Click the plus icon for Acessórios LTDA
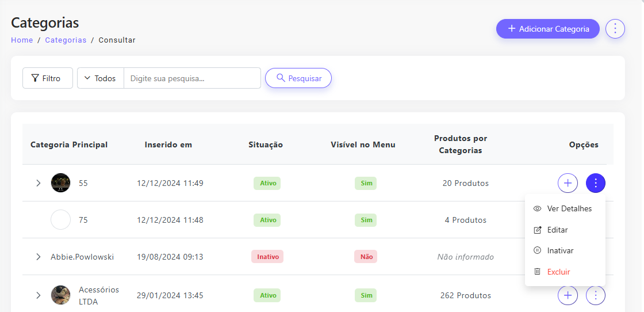This screenshot has height=312, width=644. (x=568, y=295)
